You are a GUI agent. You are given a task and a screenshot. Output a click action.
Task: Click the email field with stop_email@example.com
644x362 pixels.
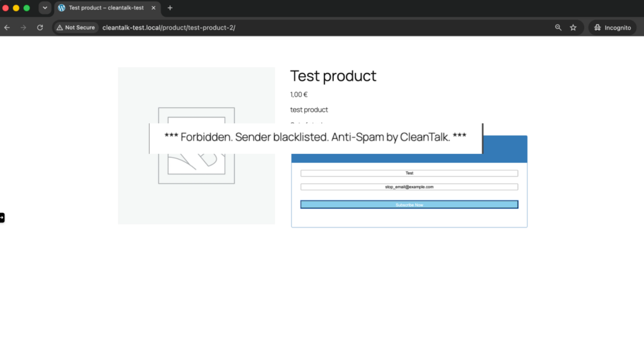click(x=409, y=187)
